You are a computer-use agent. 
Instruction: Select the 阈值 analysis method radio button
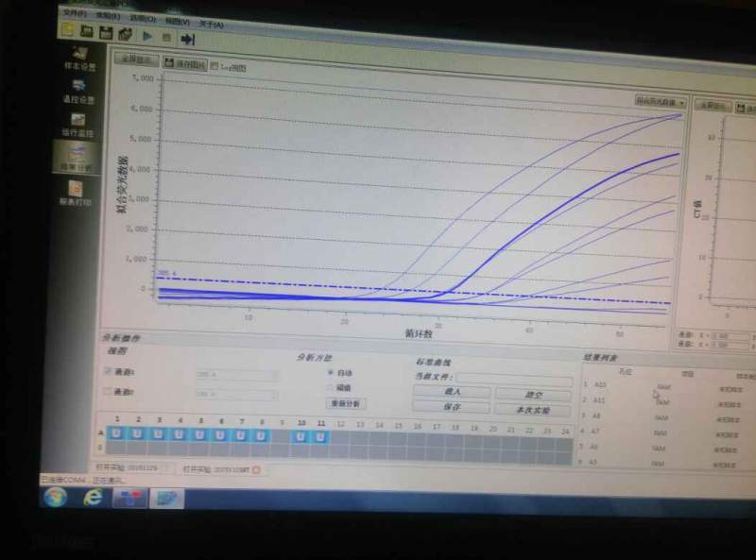point(330,387)
